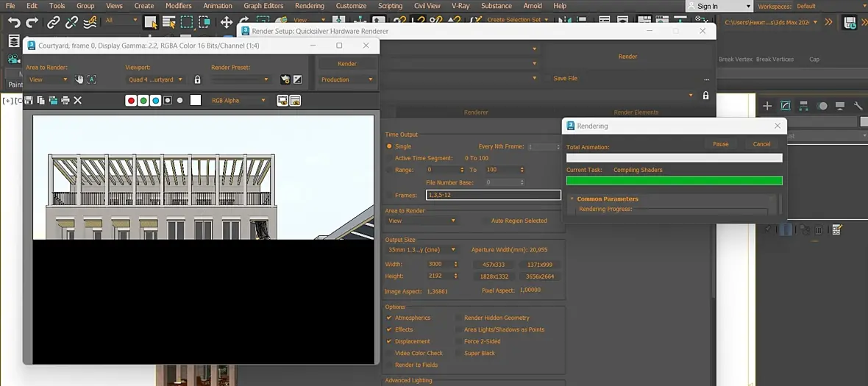Uncheck the Atmospherics option
This screenshot has width=868, height=386.
[x=389, y=318]
